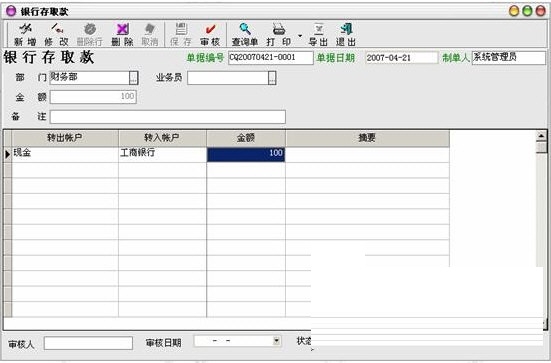Click the 单据编号 input field
The image size is (551, 363).
click(271, 58)
